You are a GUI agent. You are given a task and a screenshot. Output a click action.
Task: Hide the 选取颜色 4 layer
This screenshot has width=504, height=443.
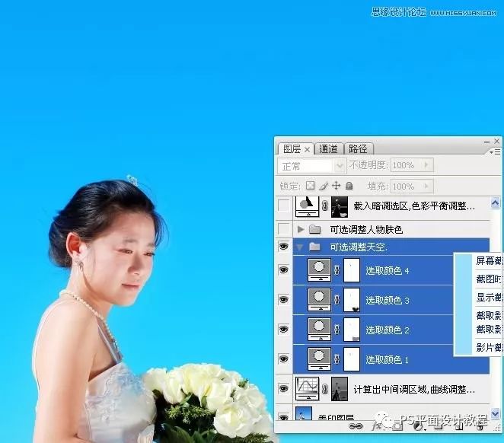pyautogui.click(x=283, y=269)
